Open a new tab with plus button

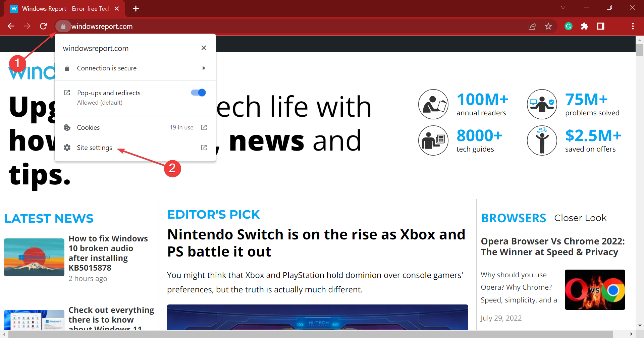(136, 9)
